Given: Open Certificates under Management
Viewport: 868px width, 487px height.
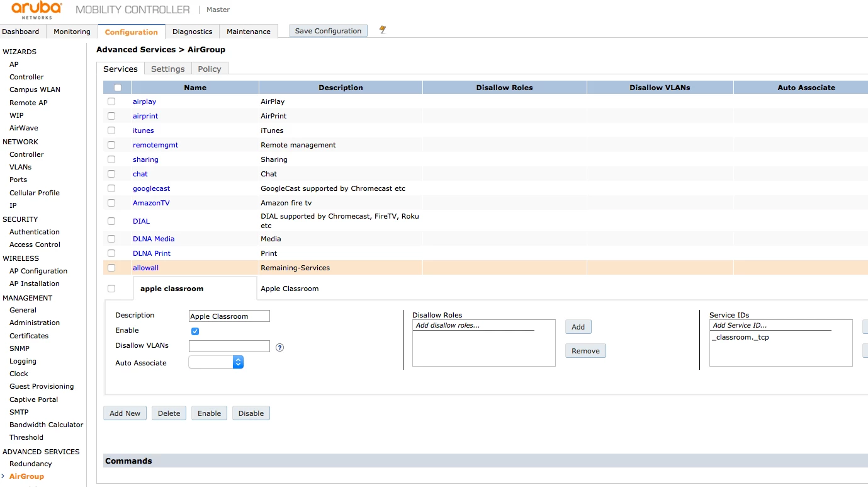Looking at the screenshot, I should 29,336.
